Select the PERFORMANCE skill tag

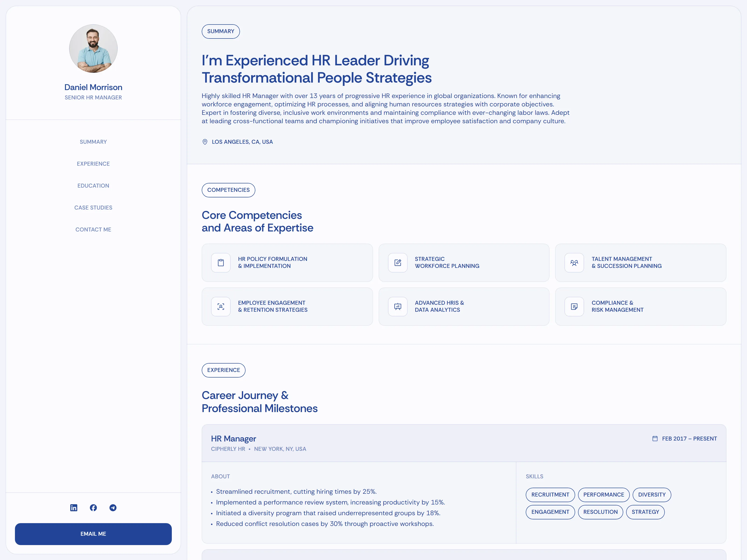[603, 494]
